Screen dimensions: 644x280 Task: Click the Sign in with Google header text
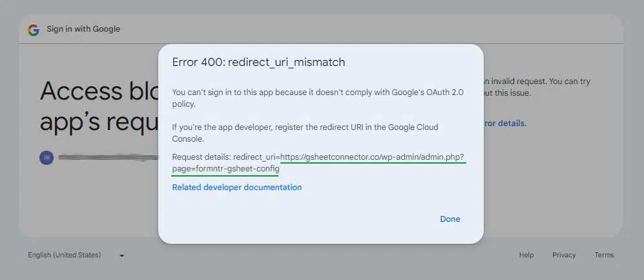pos(83,29)
